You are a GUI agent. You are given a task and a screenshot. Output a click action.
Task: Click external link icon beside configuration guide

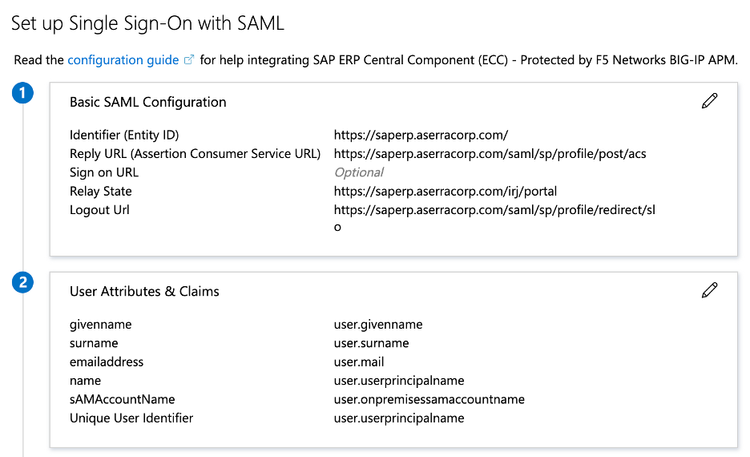click(x=188, y=61)
